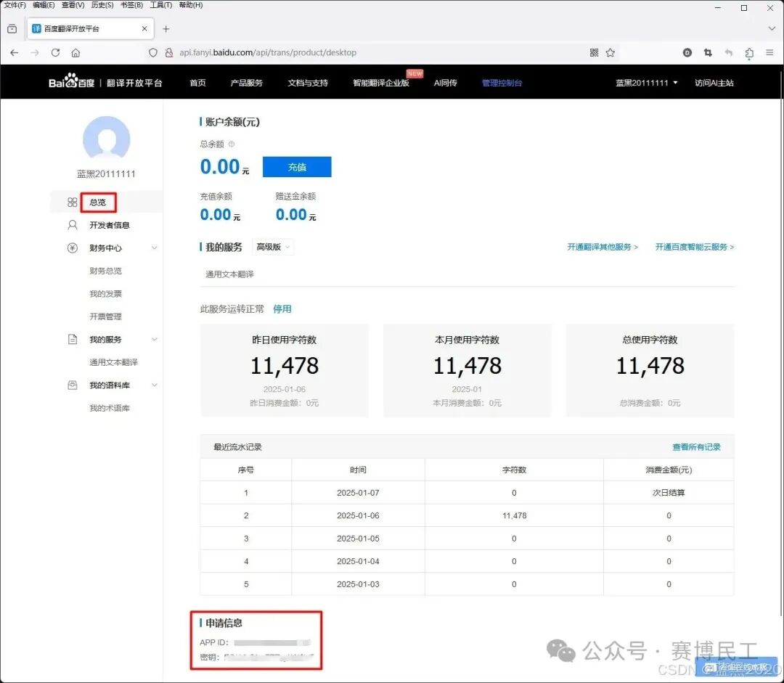
Task: Click the 财务中心 yen icon
Action: (x=72, y=248)
